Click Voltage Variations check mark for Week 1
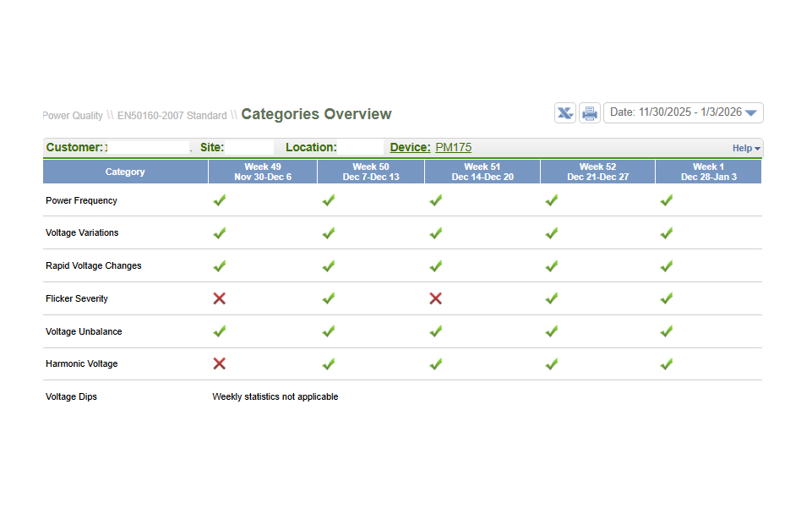Viewport: 812px width, 519px height. pos(667,233)
